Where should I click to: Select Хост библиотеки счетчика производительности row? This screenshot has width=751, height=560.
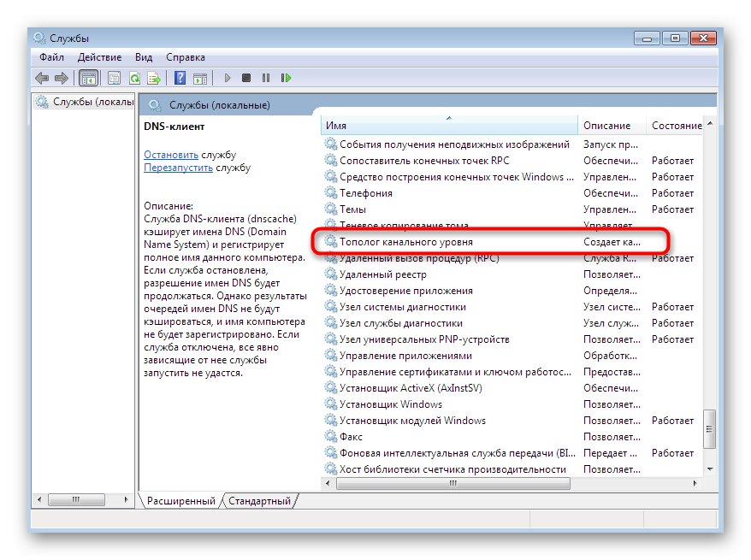(x=512, y=469)
